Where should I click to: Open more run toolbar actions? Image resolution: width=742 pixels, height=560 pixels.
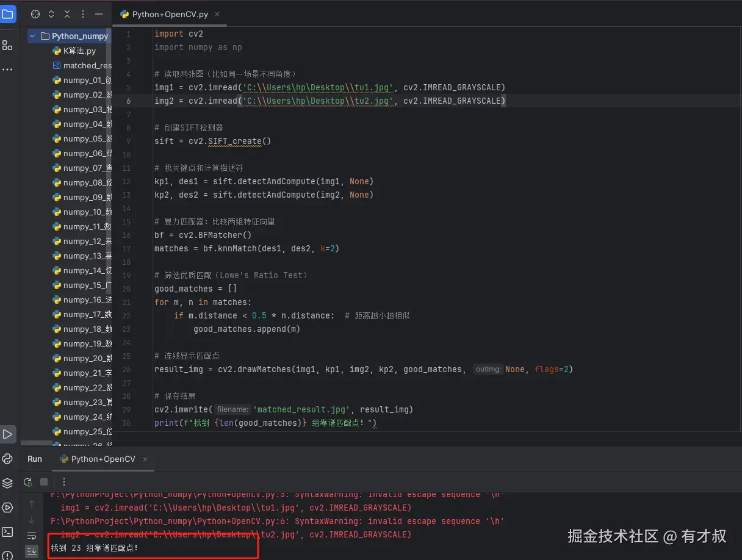click(63, 482)
